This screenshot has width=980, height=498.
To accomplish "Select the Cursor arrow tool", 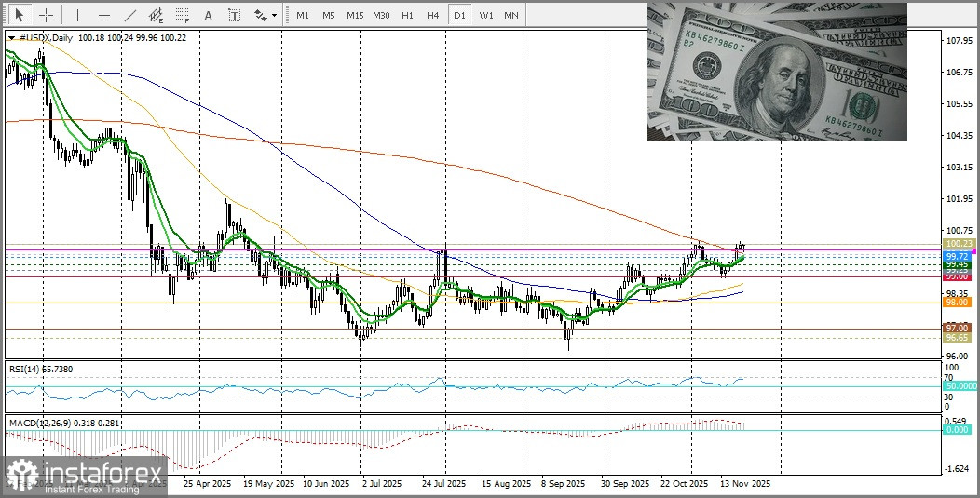I will pos(20,14).
